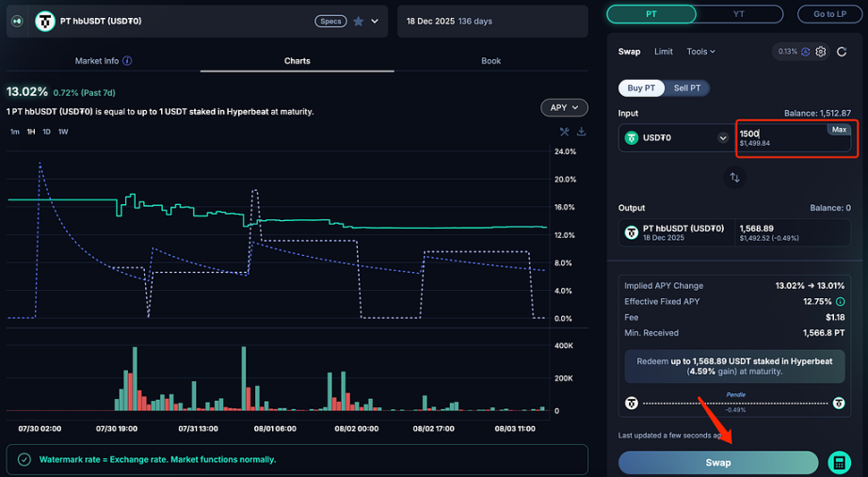The image size is (868, 477).
Task: Click the 12.75% Effective Fixed APY value
Action: pos(817,302)
